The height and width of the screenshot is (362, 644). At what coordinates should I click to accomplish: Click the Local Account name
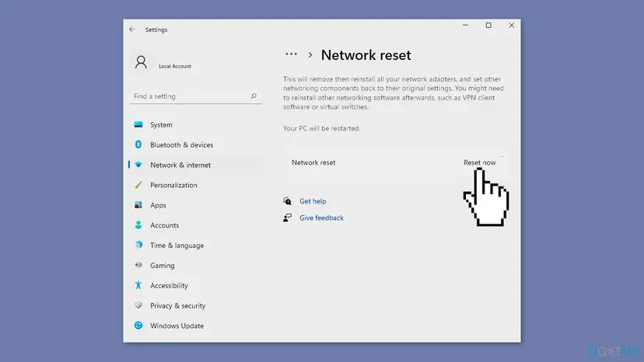point(175,66)
